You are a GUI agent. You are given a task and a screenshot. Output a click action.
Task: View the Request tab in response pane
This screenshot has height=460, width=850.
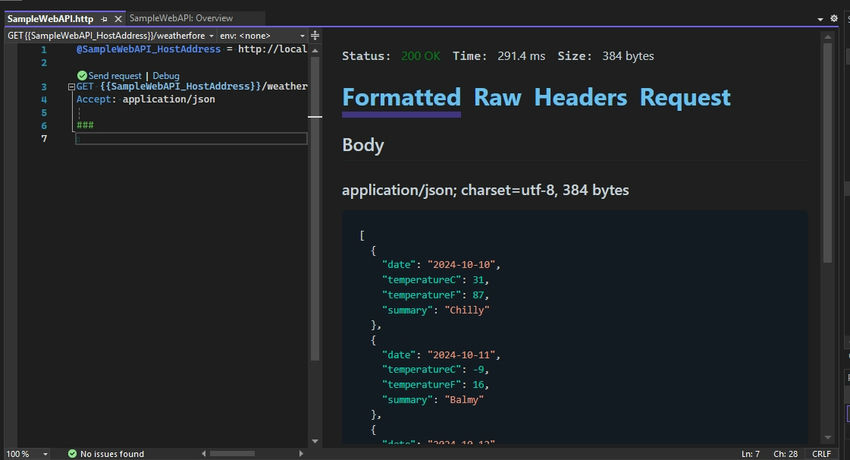[x=685, y=98]
